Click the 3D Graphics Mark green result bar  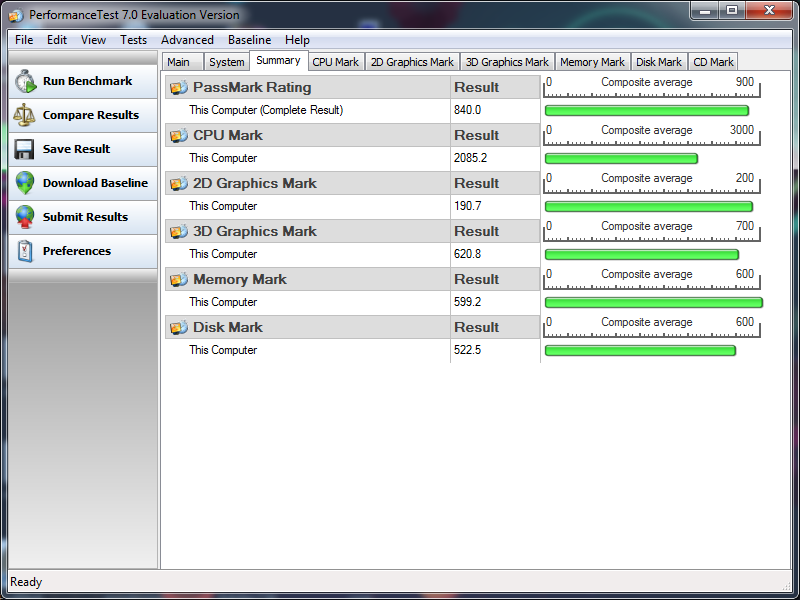pos(641,255)
